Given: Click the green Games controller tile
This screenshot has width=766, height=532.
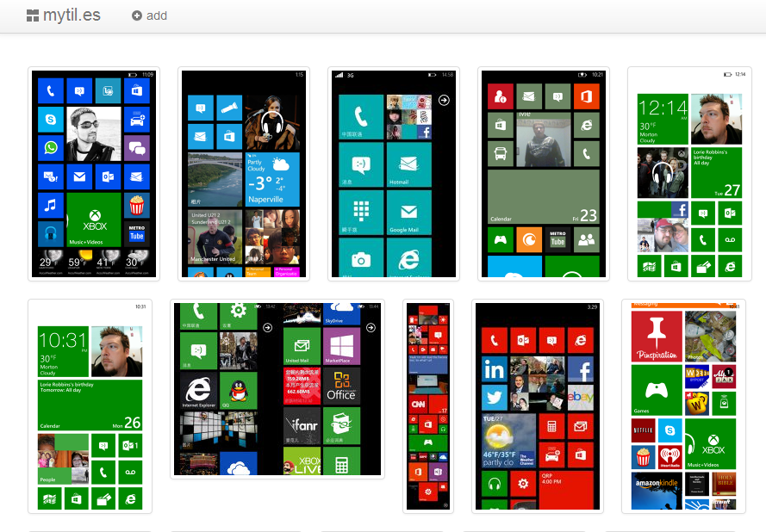Looking at the screenshot, I should click(x=657, y=390).
